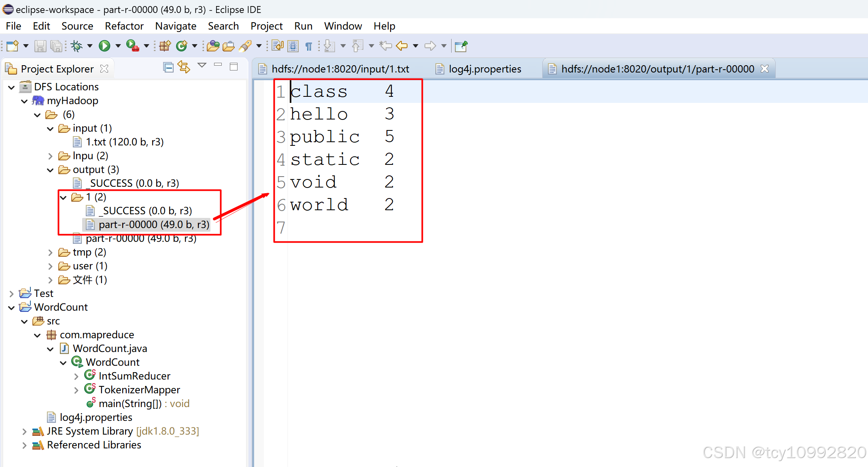Open the Project Explorer view menu triangle
Viewport: 868px width, 467px height.
[x=202, y=66]
